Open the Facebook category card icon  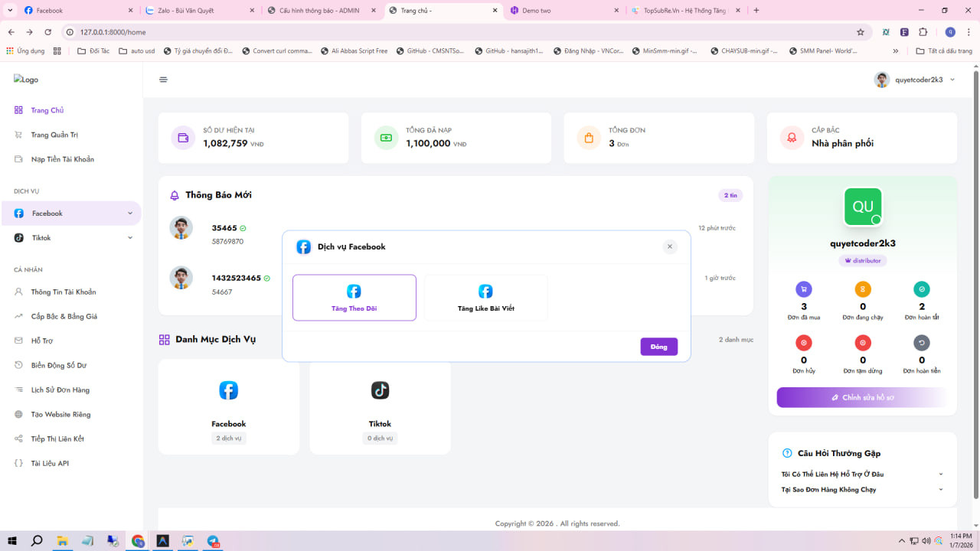click(x=228, y=390)
